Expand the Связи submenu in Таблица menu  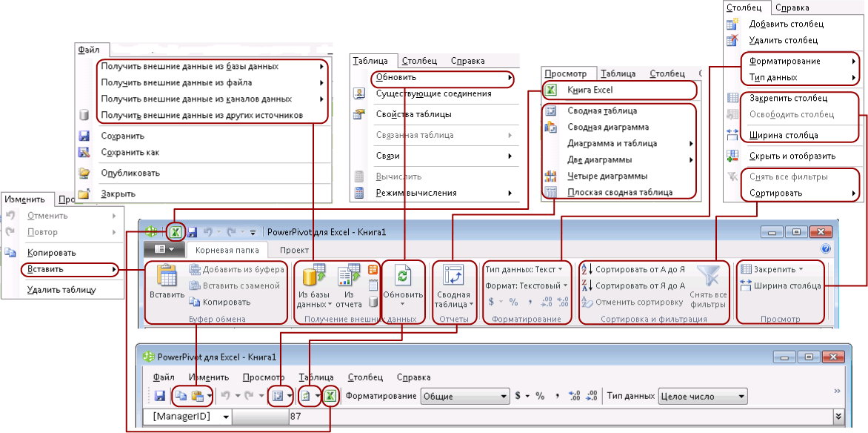(x=434, y=156)
